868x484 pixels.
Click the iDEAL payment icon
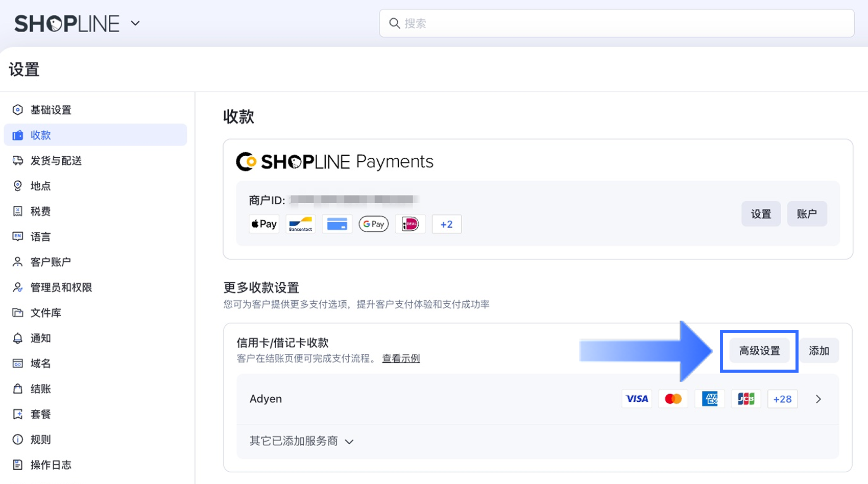click(410, 224)
